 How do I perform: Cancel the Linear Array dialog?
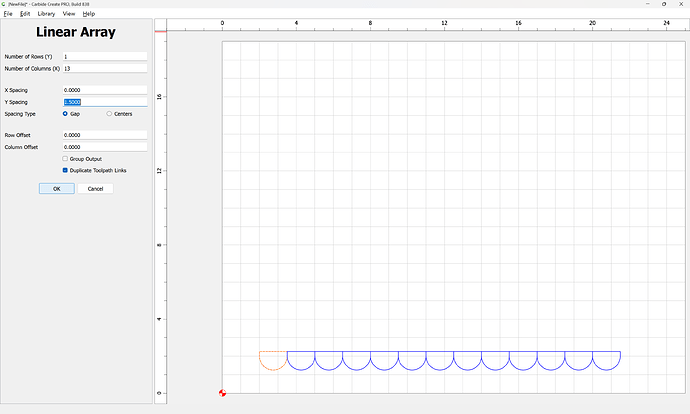95,188
